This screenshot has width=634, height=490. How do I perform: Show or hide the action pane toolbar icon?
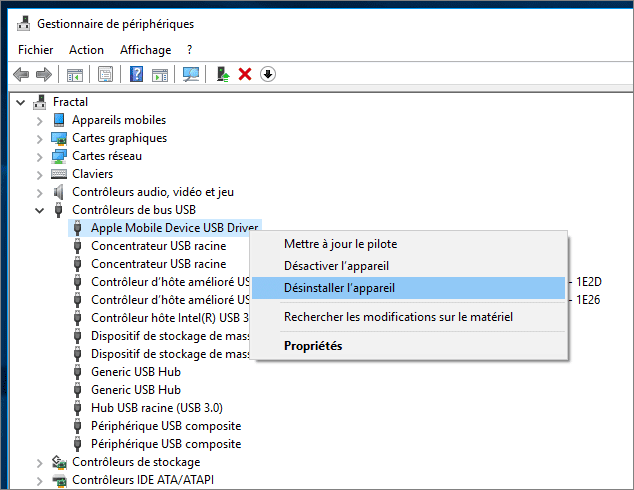(160, 75)
